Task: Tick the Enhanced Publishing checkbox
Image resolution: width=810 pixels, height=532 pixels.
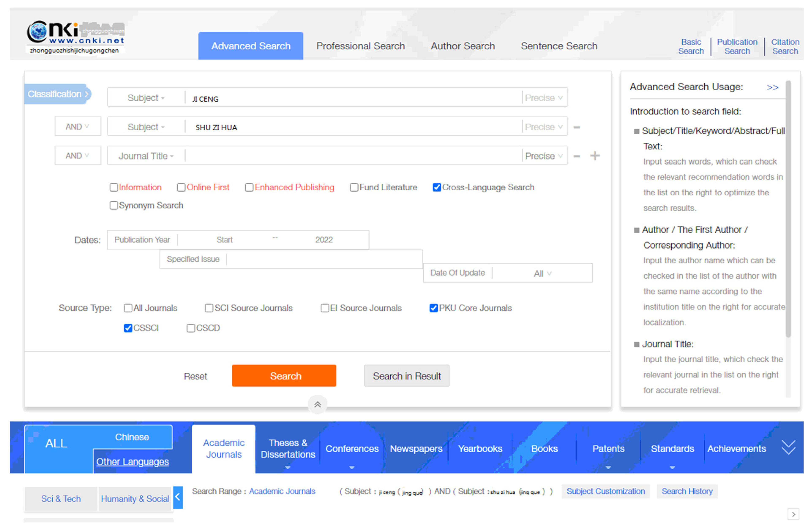Action: pyautogui.click(x=249, y=187)
